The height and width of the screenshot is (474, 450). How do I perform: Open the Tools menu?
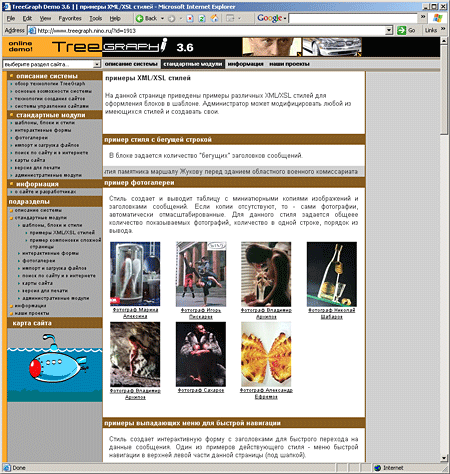tap(95, 19)
